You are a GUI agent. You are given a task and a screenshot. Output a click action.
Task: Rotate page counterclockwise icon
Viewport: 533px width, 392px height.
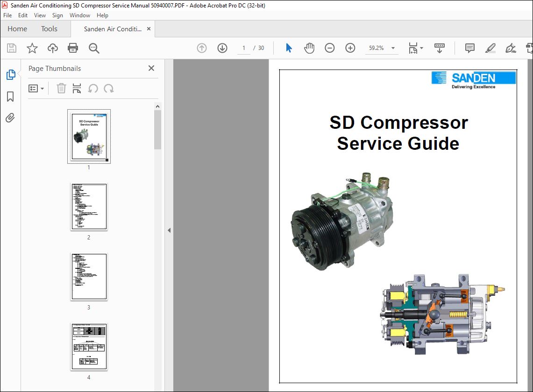coord(93,89)
